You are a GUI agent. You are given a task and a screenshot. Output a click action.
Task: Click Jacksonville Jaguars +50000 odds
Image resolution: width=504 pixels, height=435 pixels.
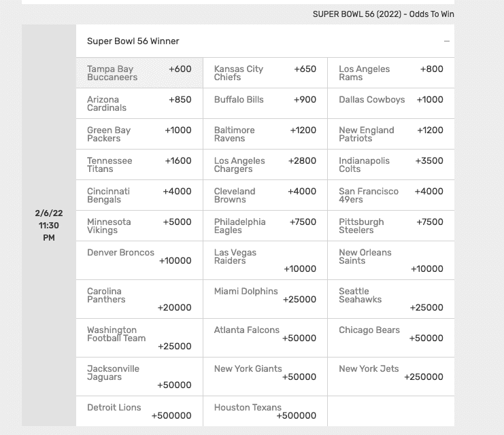(x=139, y=377)
